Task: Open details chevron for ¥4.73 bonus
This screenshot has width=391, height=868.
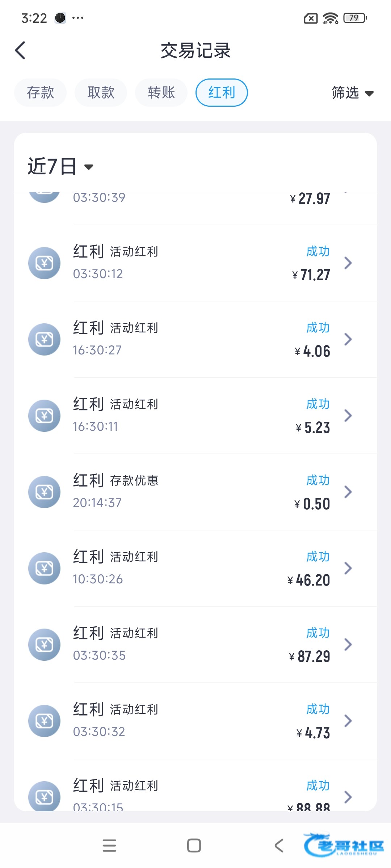Action: (348, 721)
